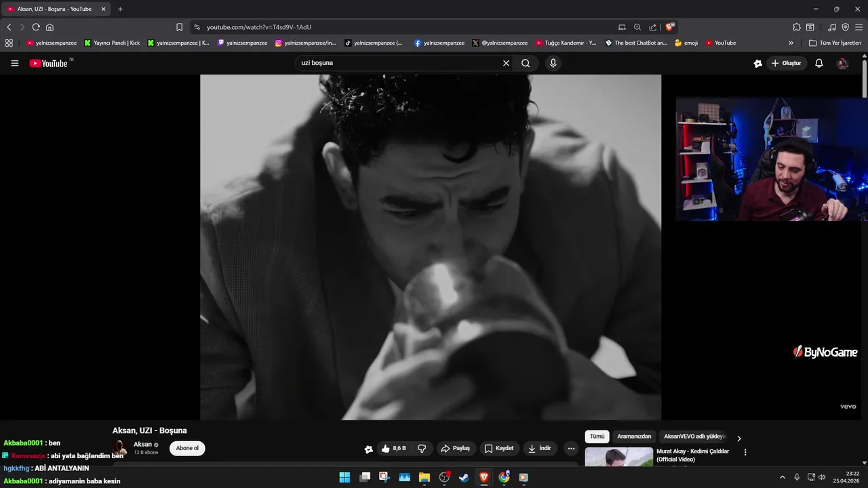Like the video with thumbs up
This screenshot has height=488, width=868.
(394, 449)
